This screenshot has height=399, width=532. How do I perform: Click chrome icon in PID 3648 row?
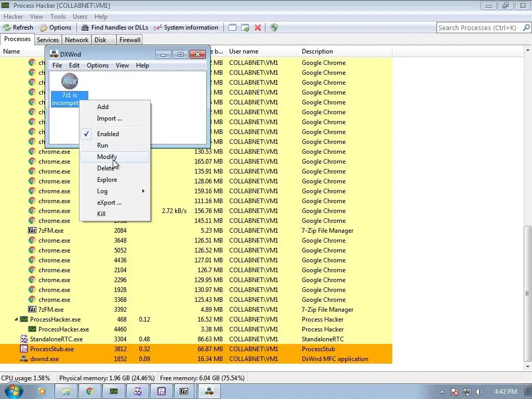click(32, 240)
